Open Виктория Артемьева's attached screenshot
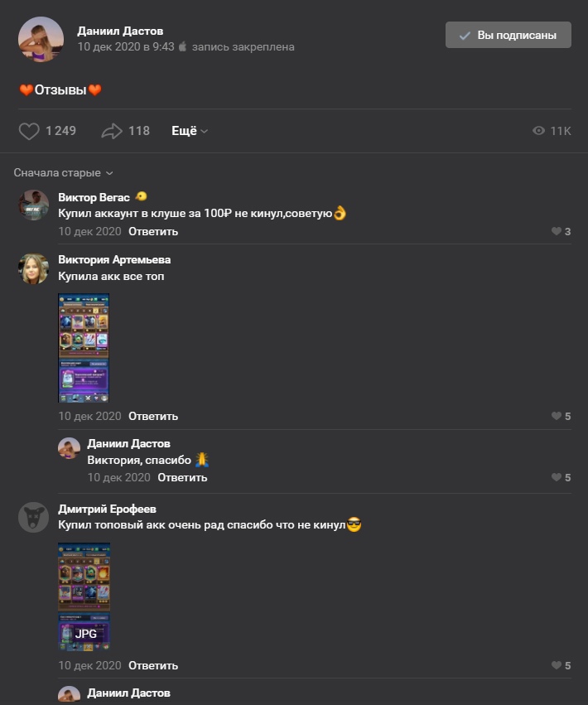The height and width of the screenshot is (705, 588). pyautogui.click(x=84, y=348)
